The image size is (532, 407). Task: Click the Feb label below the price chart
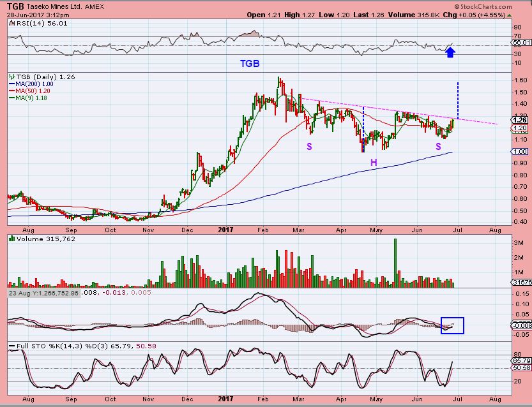[263, 230]
